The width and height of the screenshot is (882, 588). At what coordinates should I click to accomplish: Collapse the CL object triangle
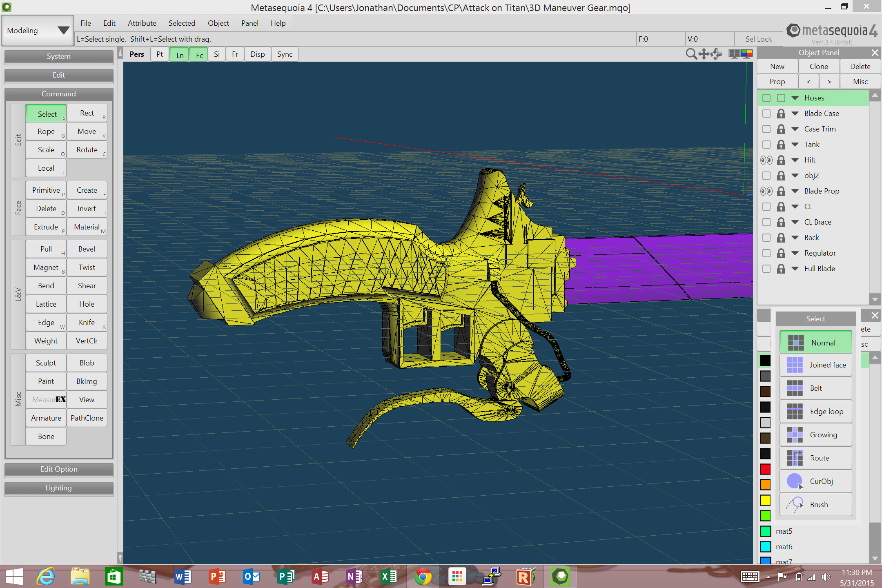coord(795,207)
